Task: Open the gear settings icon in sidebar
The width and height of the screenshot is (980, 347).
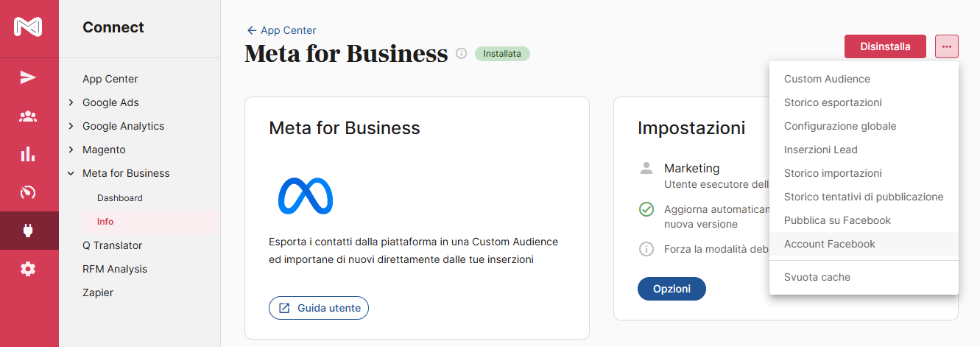Action: click(x=28, y=269)
